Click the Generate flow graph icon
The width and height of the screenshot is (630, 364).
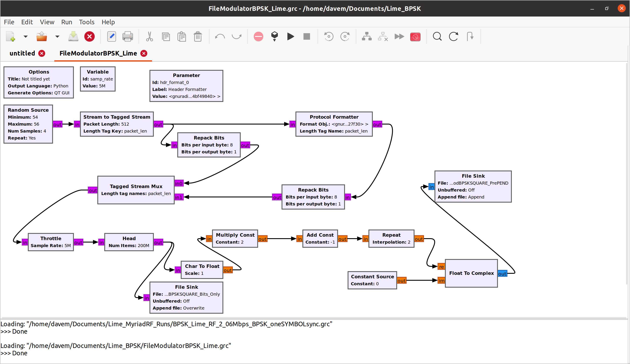click(274, 35)
